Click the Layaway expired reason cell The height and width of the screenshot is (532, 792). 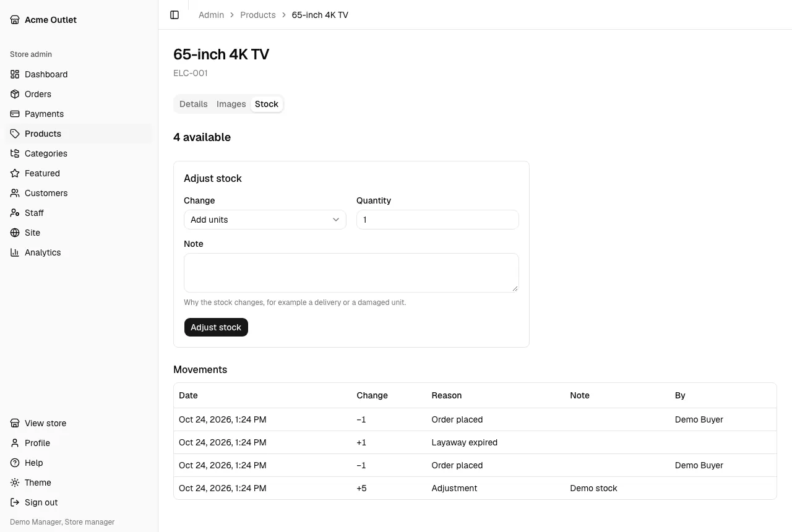coord(464,442)
